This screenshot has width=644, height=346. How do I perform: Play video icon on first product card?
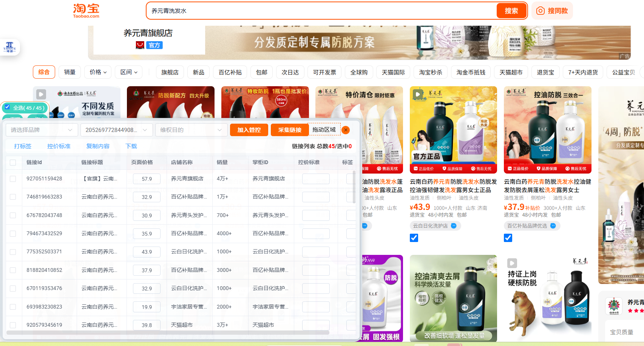click(x=41, y=94)
